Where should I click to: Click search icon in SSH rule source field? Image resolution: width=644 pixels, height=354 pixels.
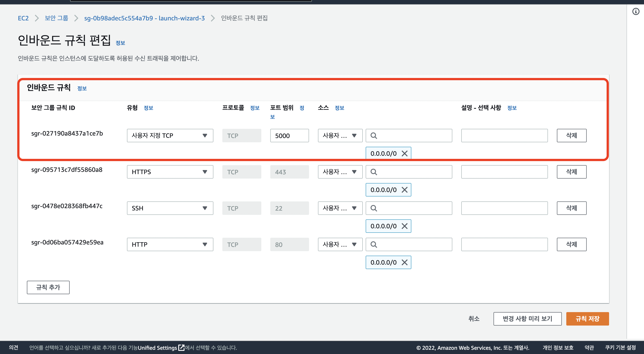point(374,208)
